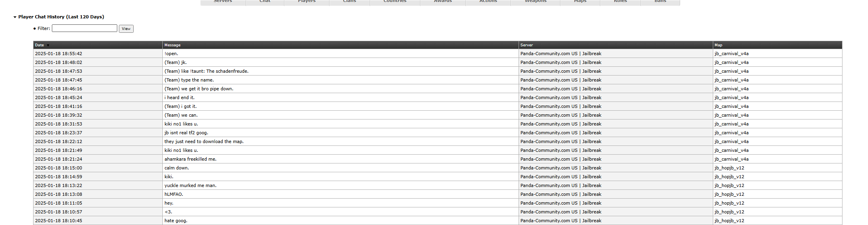868x225 pixels.
Task: Collapse the Player Chat History section
Action: click(x=15, y=17)
